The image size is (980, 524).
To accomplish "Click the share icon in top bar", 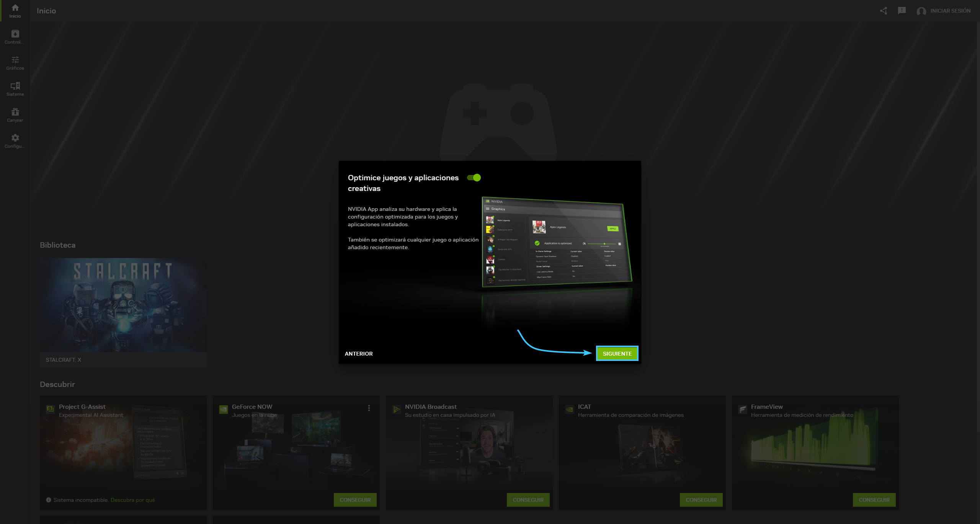I will pos(884,11).
